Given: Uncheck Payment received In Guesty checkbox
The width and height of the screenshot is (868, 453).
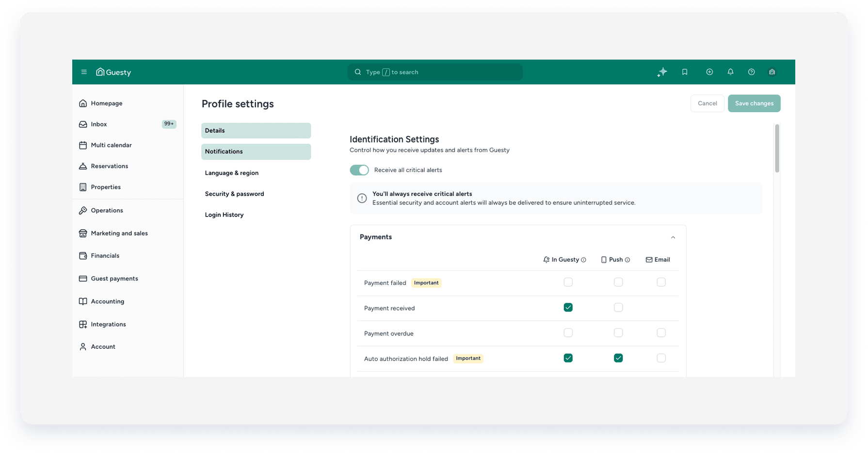Looking at the screenshot, I should 568,307.
